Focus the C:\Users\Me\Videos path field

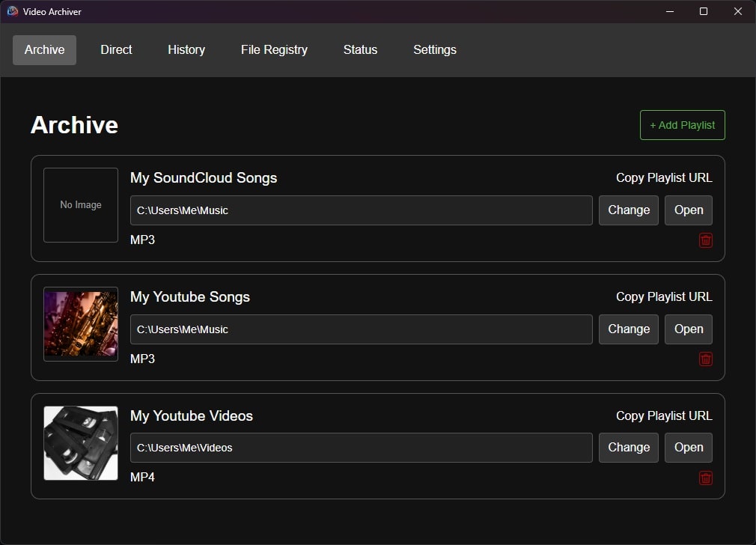(x=361, y=448)
